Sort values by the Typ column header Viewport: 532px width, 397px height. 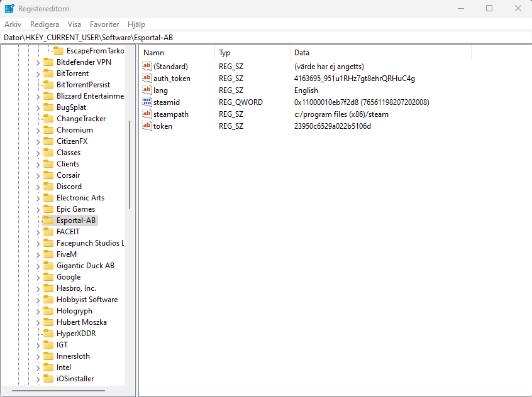pos(252,53)
